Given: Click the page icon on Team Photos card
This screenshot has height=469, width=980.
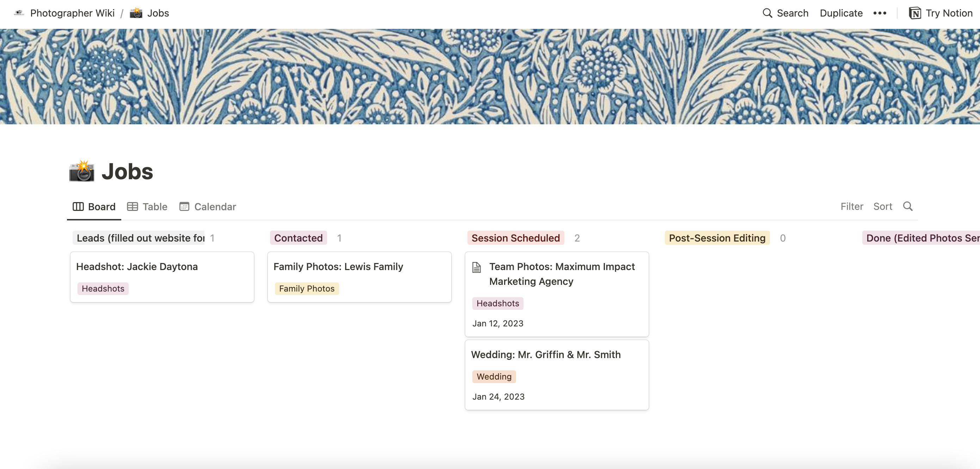Looking at the screenshot, I should [477, 267].
